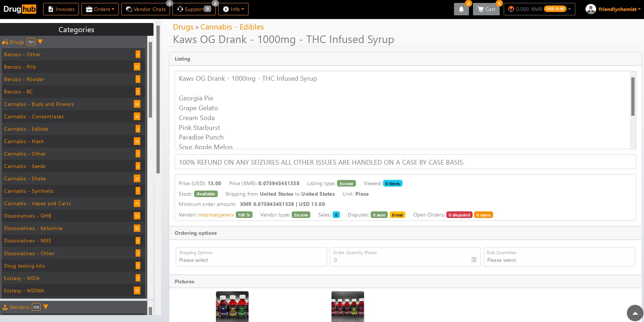Screen dimensions: 644x322
Task: Open Cannabis - Edibles category in sidebar
Action: (73, 129)
